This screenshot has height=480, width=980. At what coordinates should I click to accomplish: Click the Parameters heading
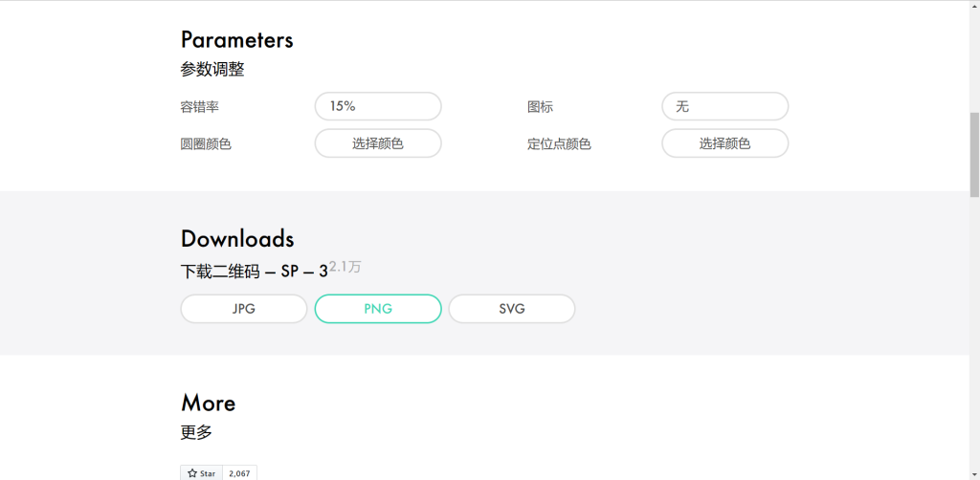coord(236,39)
